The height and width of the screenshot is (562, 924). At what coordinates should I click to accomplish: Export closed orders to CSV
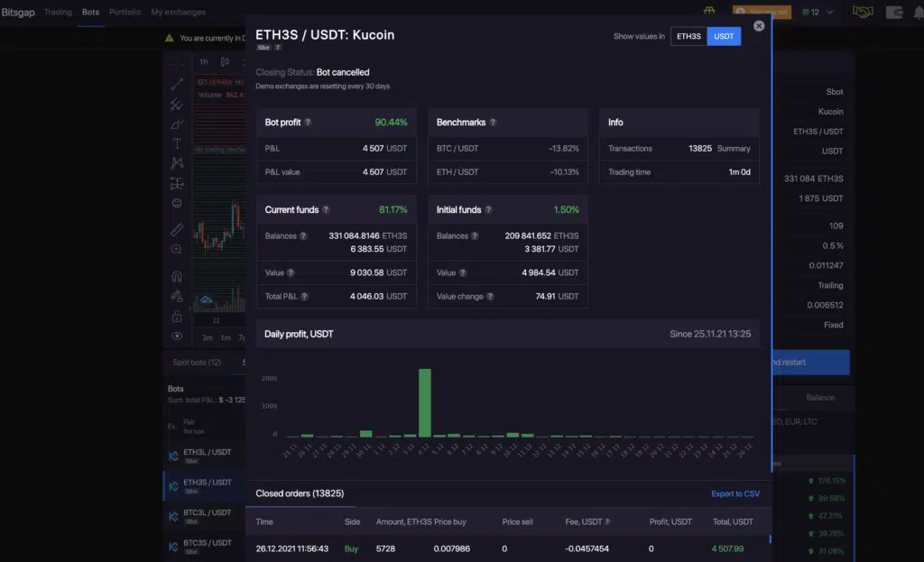(x=735, y=493)
